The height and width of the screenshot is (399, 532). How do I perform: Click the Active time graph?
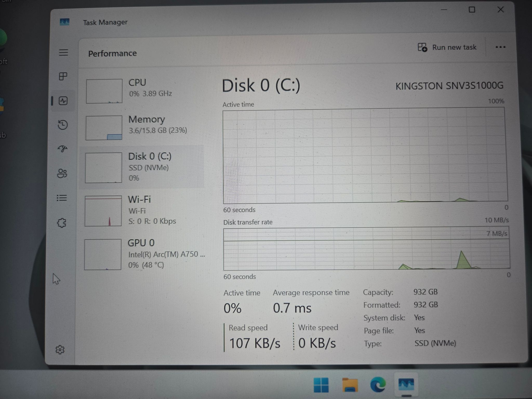click(x=365, y=156)
